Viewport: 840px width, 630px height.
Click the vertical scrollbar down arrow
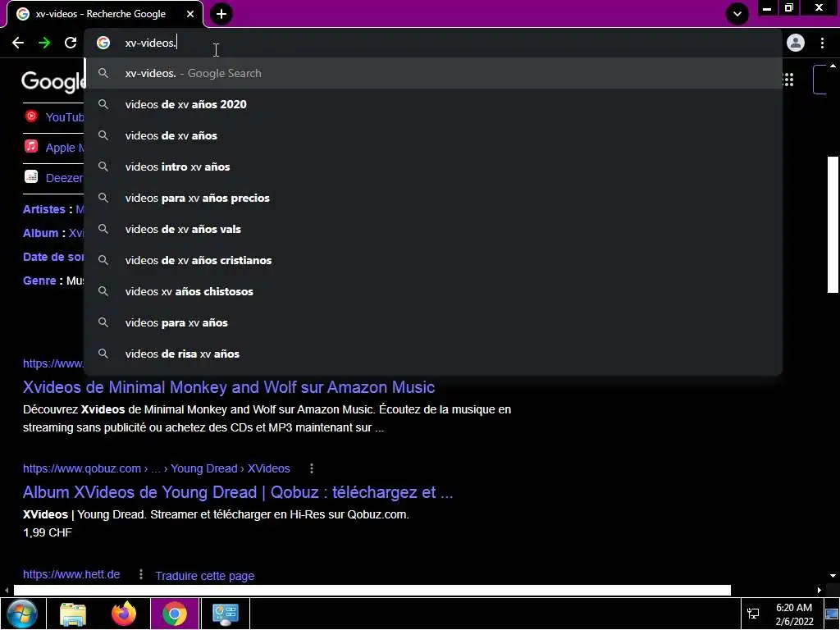pos(833,575)
